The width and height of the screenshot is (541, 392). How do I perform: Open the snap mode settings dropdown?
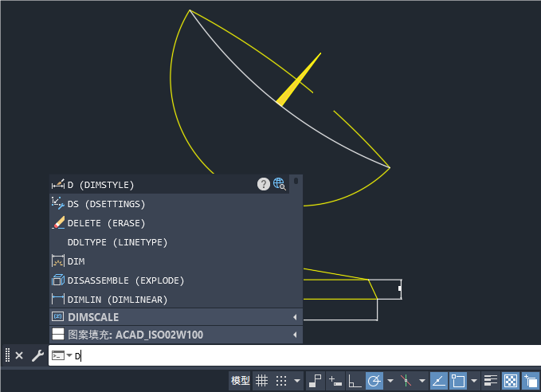click(296, 381)
